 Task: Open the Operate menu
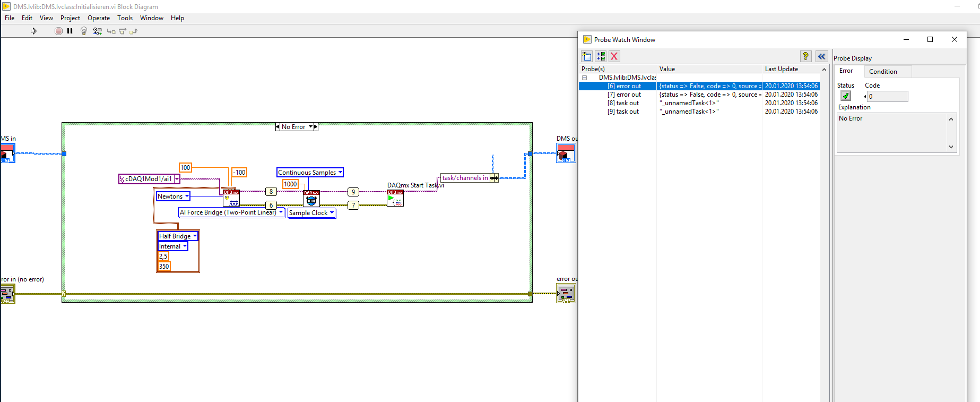99,18
